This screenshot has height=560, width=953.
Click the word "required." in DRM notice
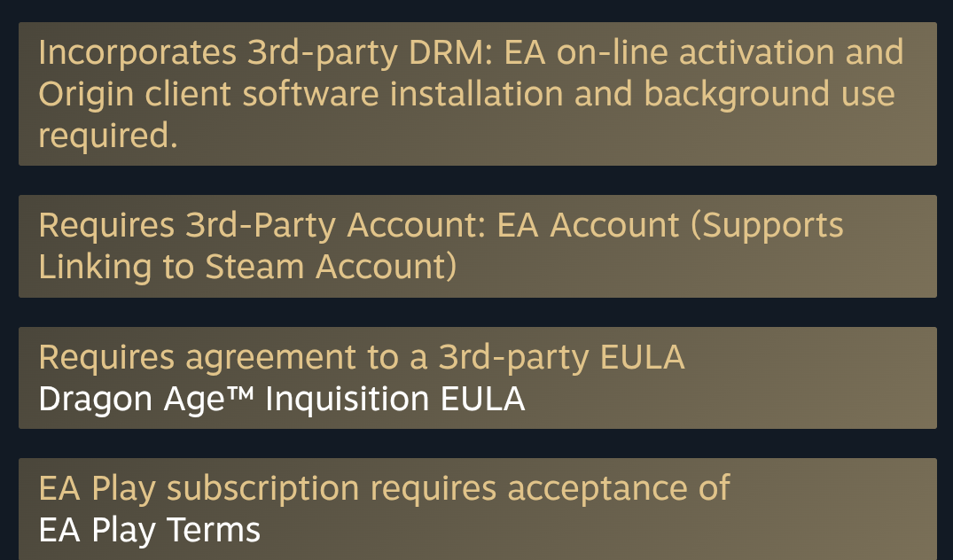(107, 136)
